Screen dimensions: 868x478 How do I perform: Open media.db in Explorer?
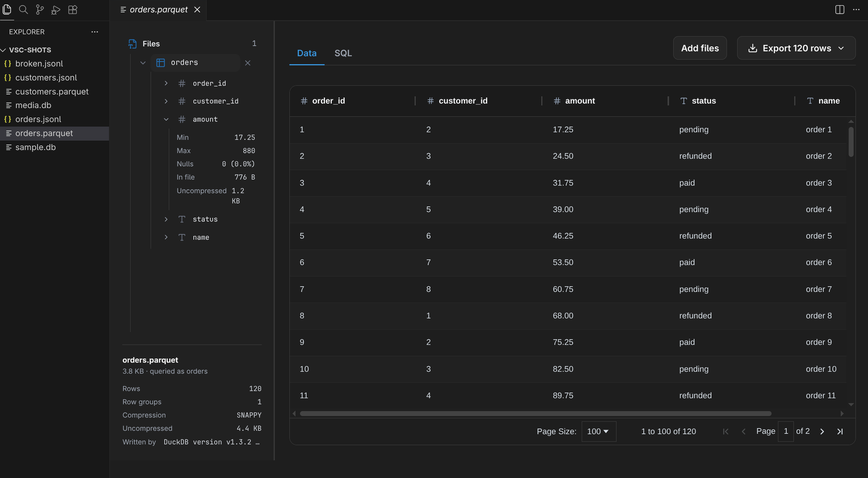pyautogui.click(x=54, y=105)
